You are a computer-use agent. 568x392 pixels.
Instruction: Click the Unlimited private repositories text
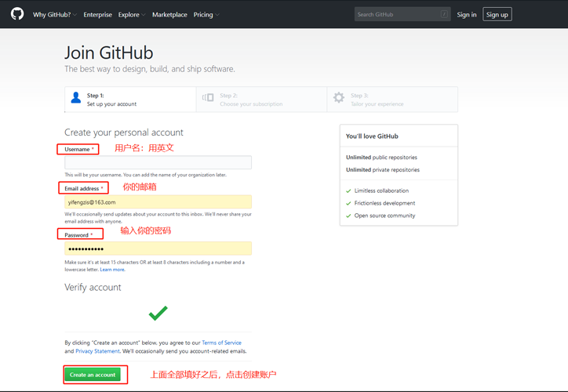click(383, 170)
